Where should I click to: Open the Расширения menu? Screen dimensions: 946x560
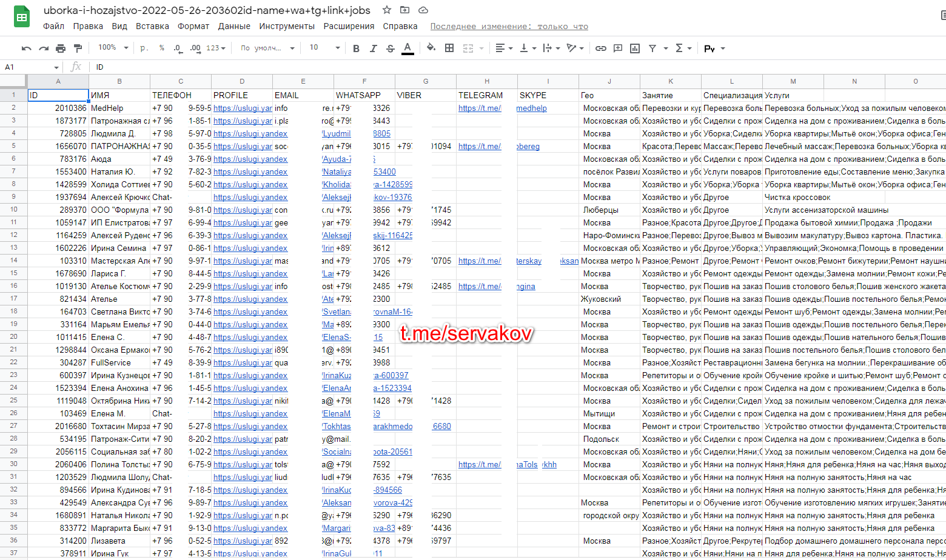click(x=349, y=26)
